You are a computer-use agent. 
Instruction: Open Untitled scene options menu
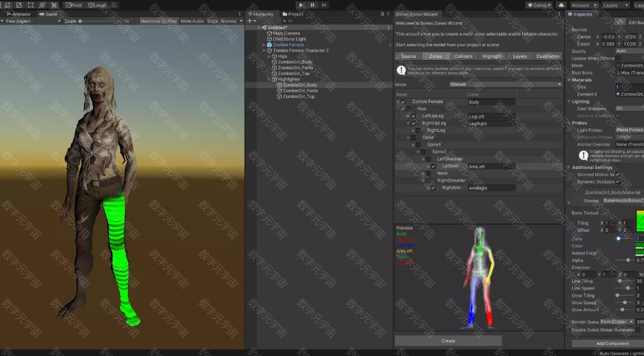click(388, 27)
